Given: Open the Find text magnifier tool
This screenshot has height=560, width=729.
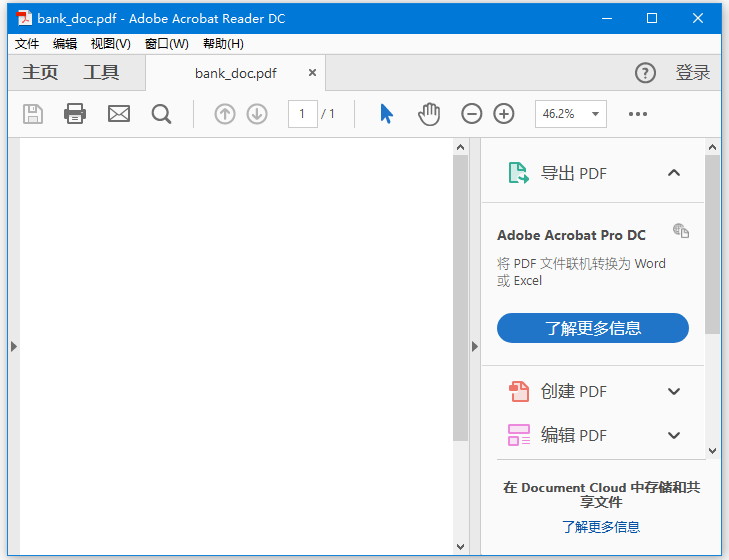Looking at the screenshot, I should [x=161, y=114].
